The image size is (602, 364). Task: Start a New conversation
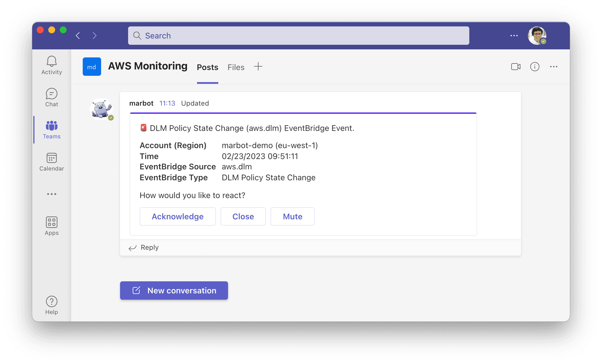[173, 290]
